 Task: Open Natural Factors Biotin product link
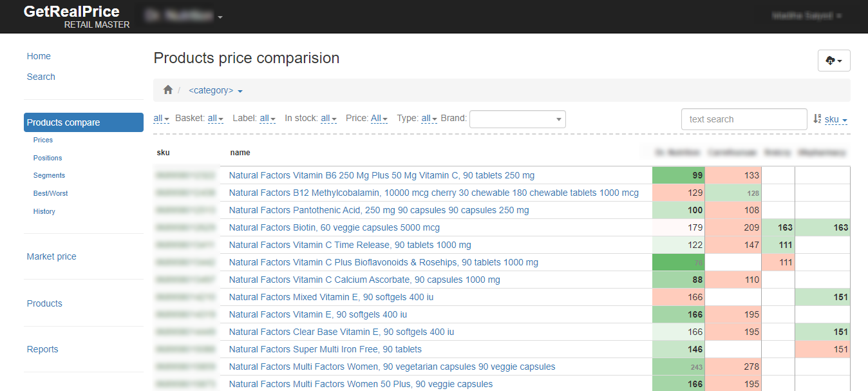[334, 228]
